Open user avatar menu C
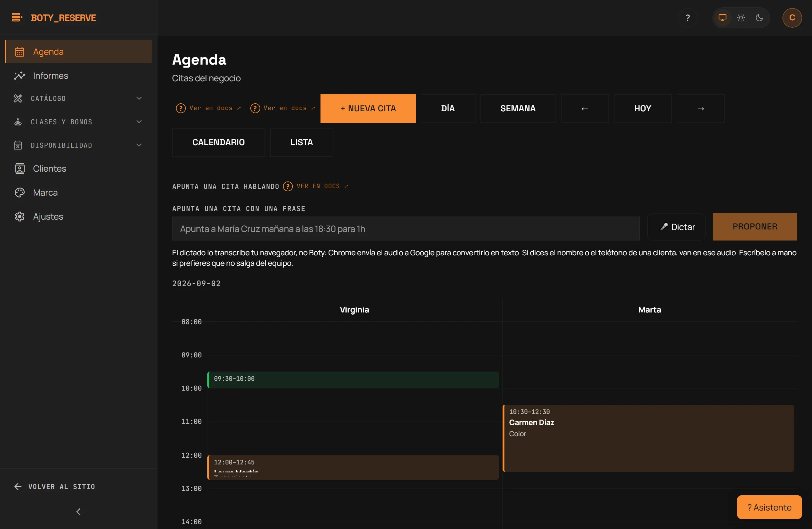This screenshot has width=812, height=529. coord(792,18)
